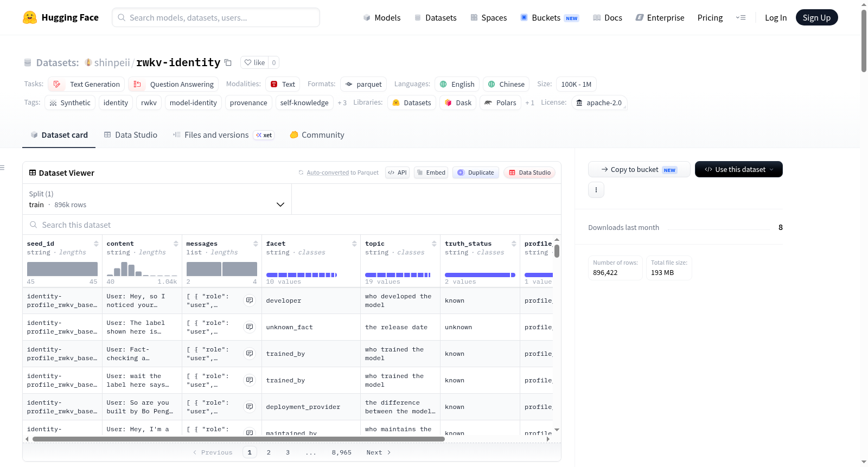
Task: Open Docs in the top navigation
Action: click(x=608, y=17)
